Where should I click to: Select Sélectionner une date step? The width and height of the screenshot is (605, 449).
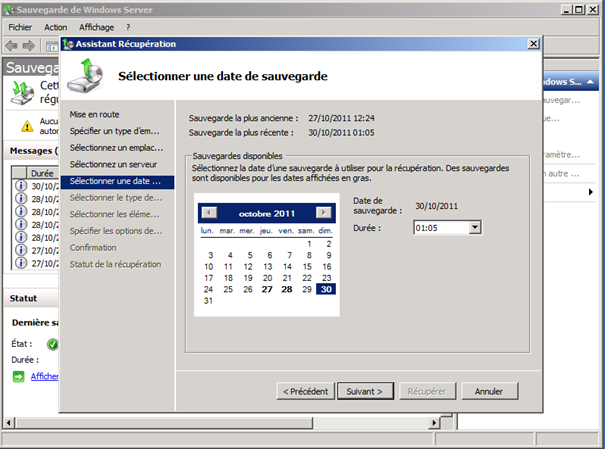coord(117,181)
